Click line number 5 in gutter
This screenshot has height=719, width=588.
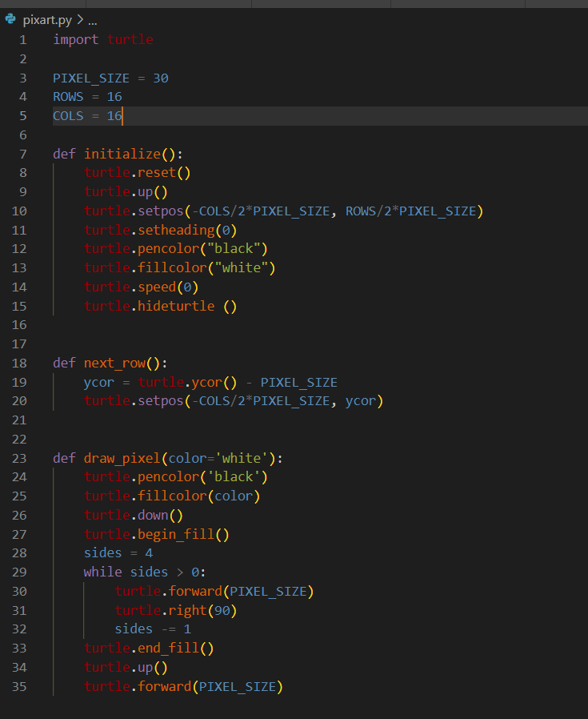[x=23, y=116]
